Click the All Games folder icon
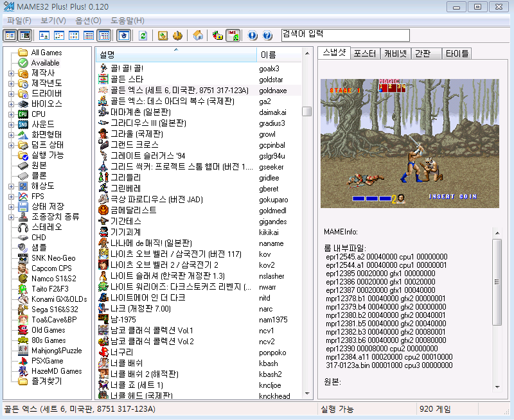Image resolution: width=514 pixels, height=420 pixels. click(x=23, y=53)
